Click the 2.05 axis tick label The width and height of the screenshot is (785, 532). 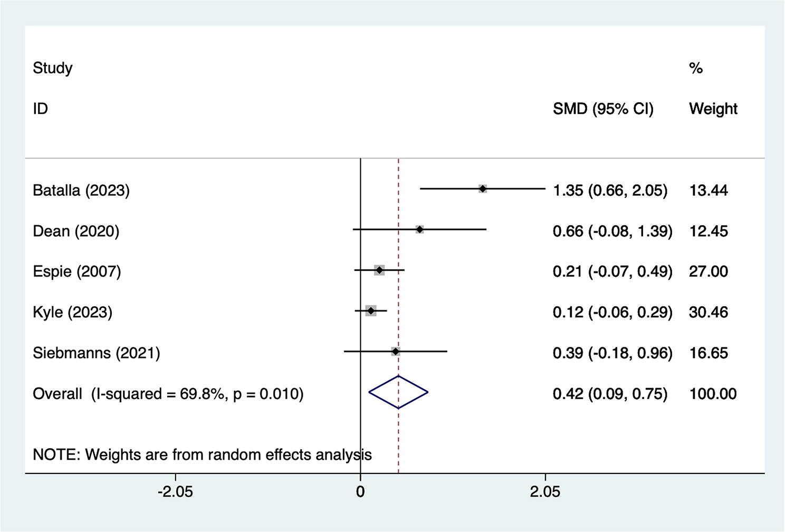coord(545,492)
